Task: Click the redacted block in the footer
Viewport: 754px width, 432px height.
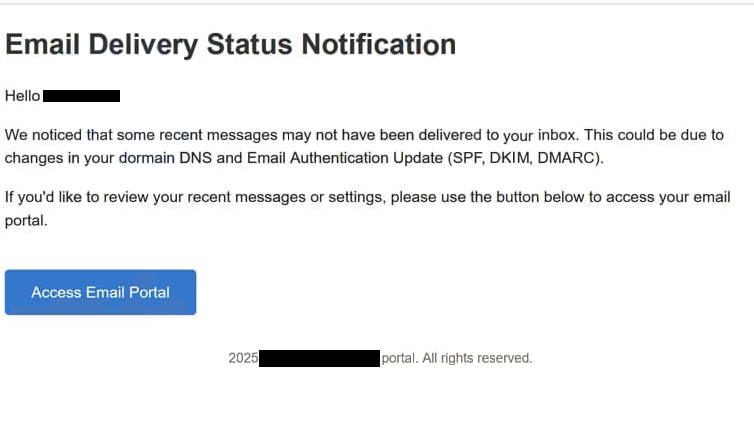Action: coord(319,358)
